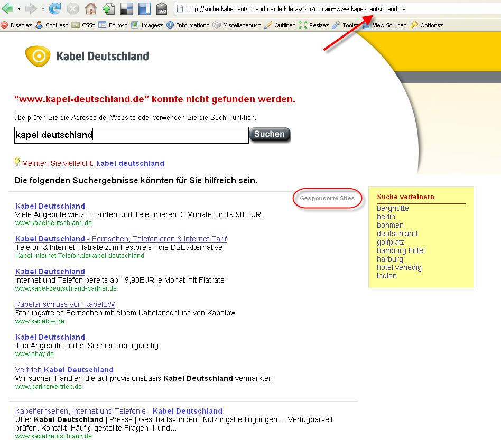Screen dimensions: 501x448
Task: Click the Outline pencil icon
Action: click(x=268, y=25)
